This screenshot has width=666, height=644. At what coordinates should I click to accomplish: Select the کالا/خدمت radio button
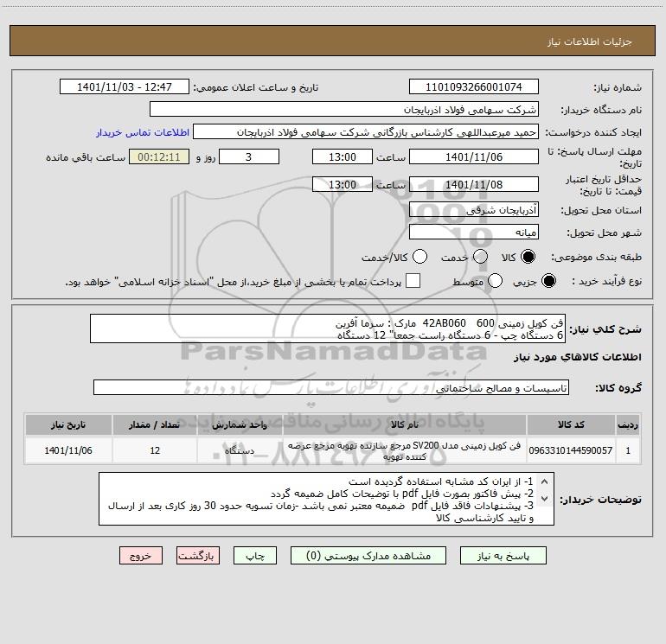419,257
